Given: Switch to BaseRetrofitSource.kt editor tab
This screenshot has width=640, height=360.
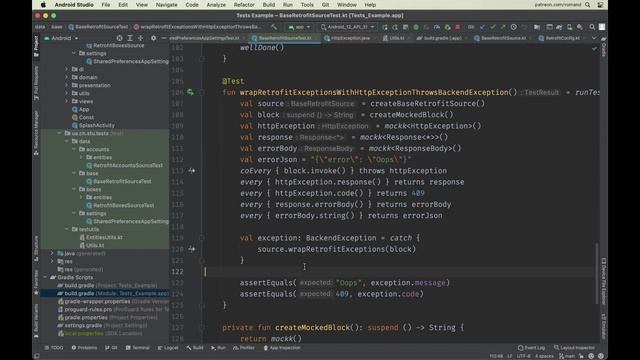Looking at the screenshot, I should 503,38.
